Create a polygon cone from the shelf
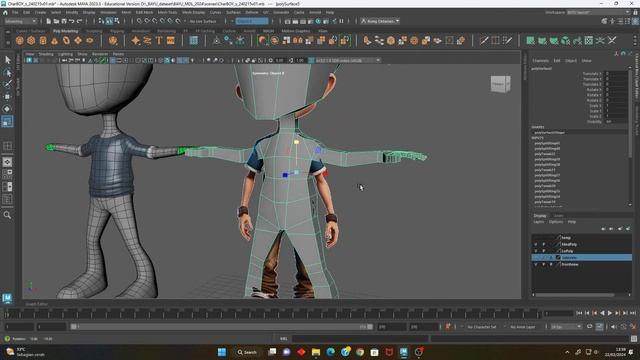Viewport: 640px width, 360px height. click(x=55, y=40)
